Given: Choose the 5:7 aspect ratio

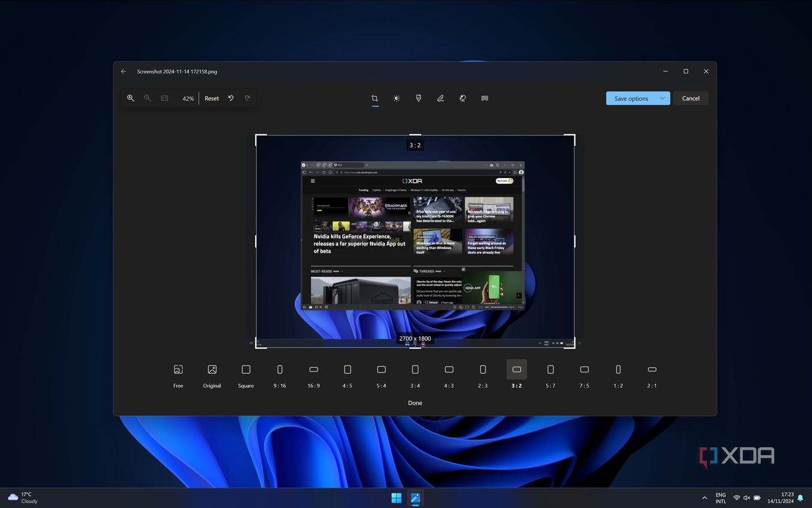Looking at the screenshot, I should click(x=550, y=376).
